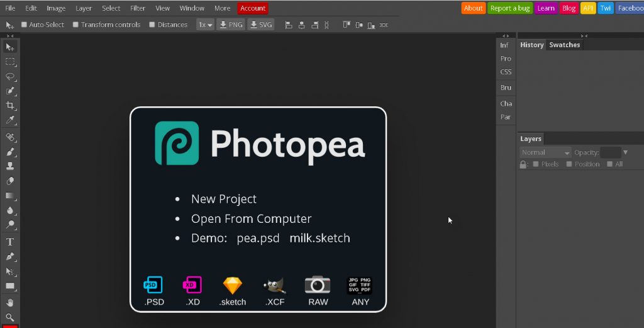Open the More menu
Viewport: 644px width, 328px height.
[x=222, y=8]
